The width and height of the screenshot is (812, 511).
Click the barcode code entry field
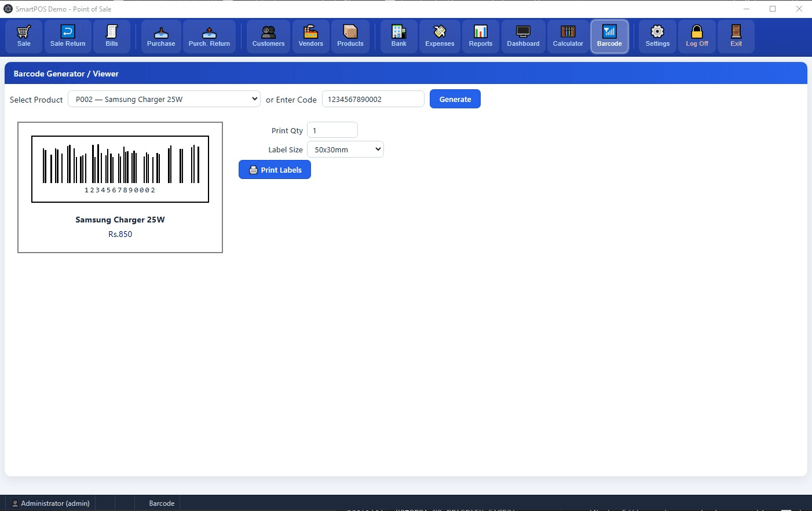click(373, 98)
